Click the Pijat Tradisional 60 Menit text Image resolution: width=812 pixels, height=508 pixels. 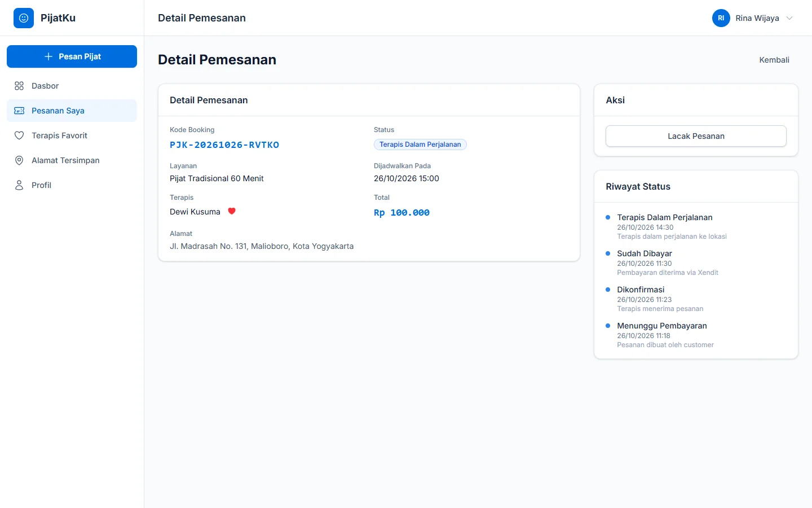217,178
